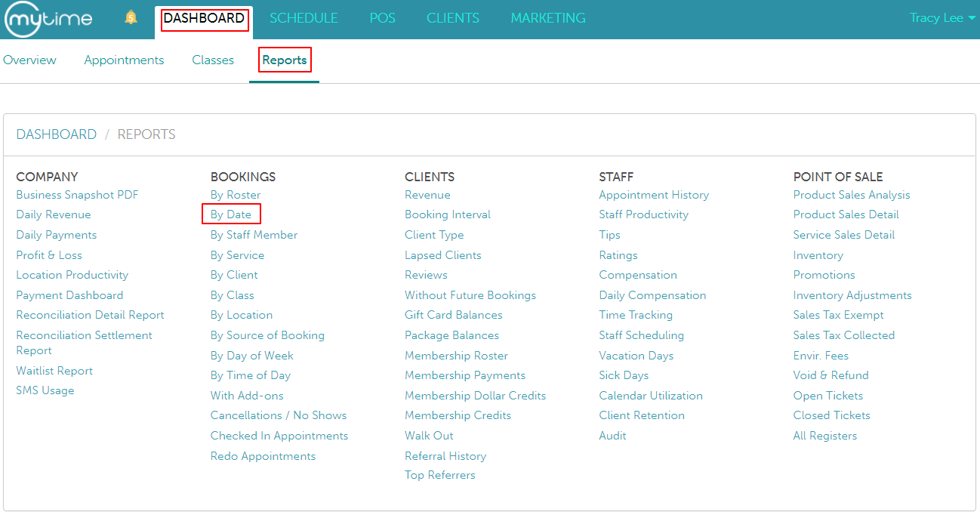Open the Booking Interval report
This screenshot has width=980, height=515.
(448, 214)
